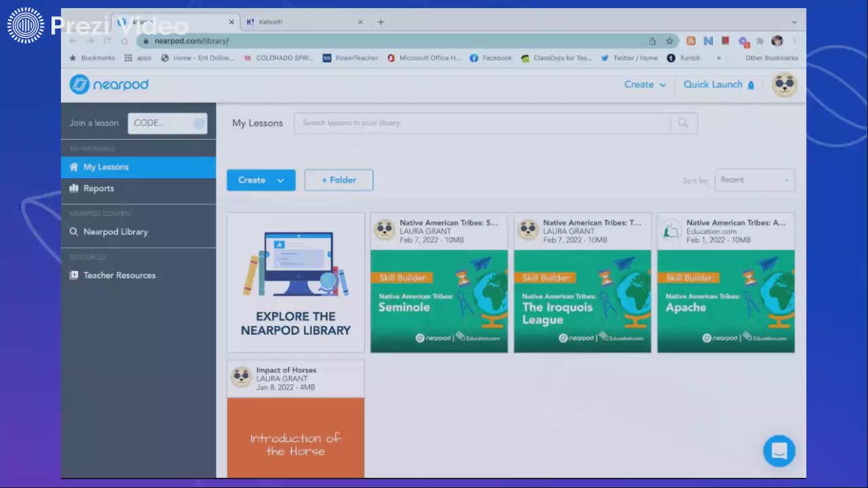
Task: Click the orange RSS extension icon
Action: 691,41
